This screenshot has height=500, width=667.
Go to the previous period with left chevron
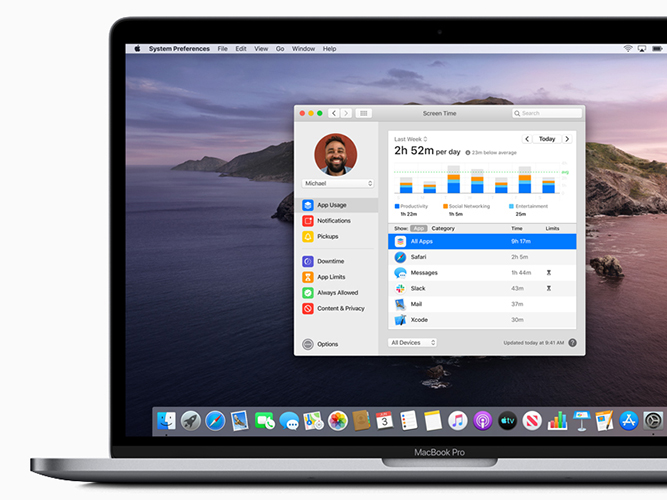pos(527,139)
